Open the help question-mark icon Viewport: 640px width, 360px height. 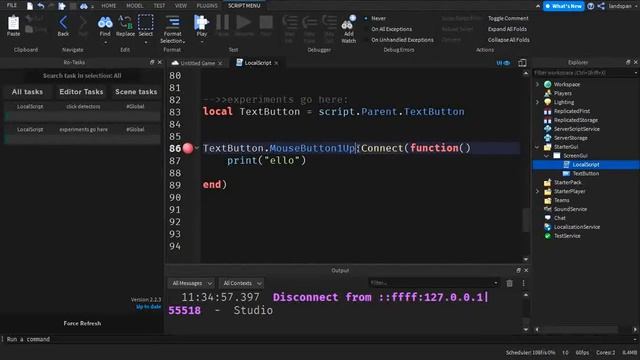(x=591, y=6)
